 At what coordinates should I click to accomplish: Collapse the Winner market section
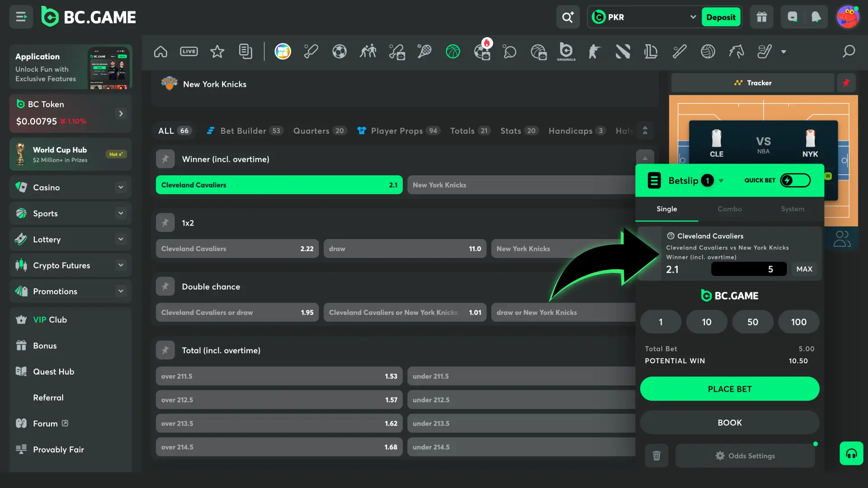point(645,158)
